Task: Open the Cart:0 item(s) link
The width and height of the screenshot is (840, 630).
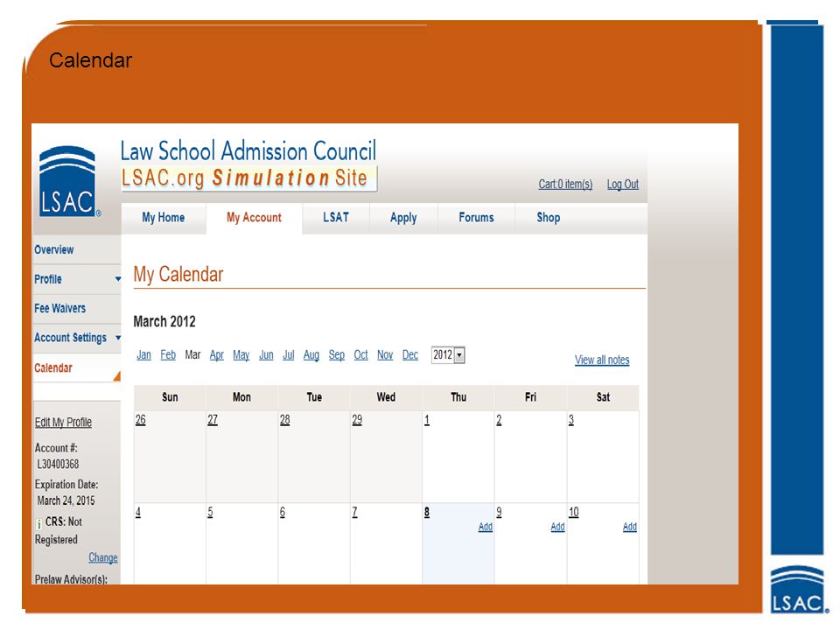Action: tap(565, 185)
